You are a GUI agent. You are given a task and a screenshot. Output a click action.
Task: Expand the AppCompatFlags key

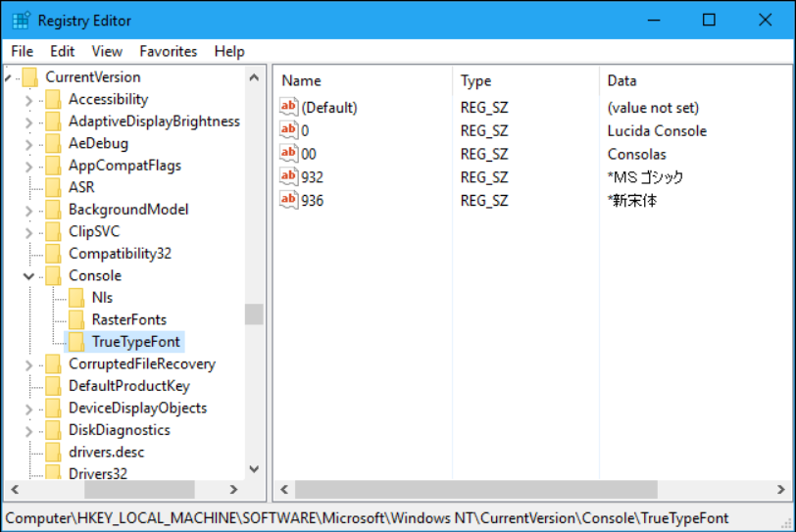click(29, 167)
